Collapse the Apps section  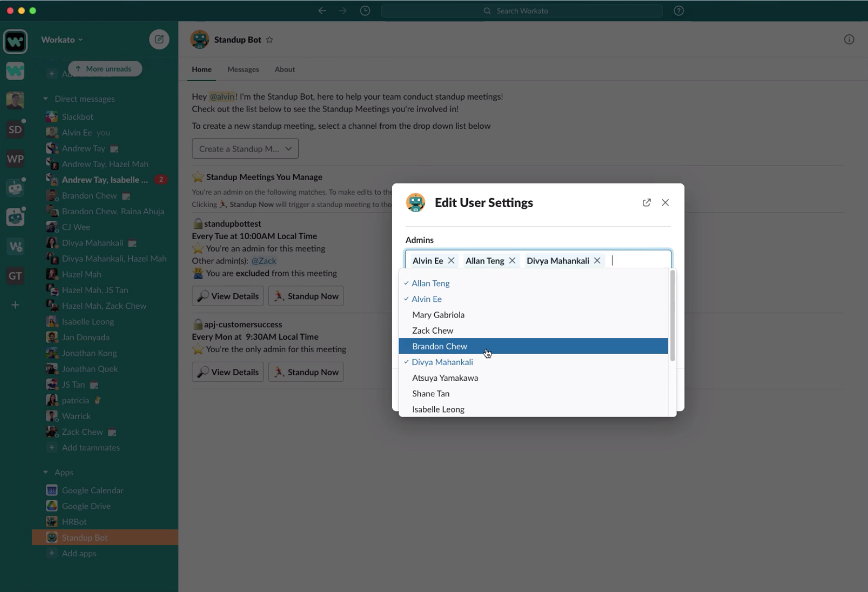coord(46,472)
